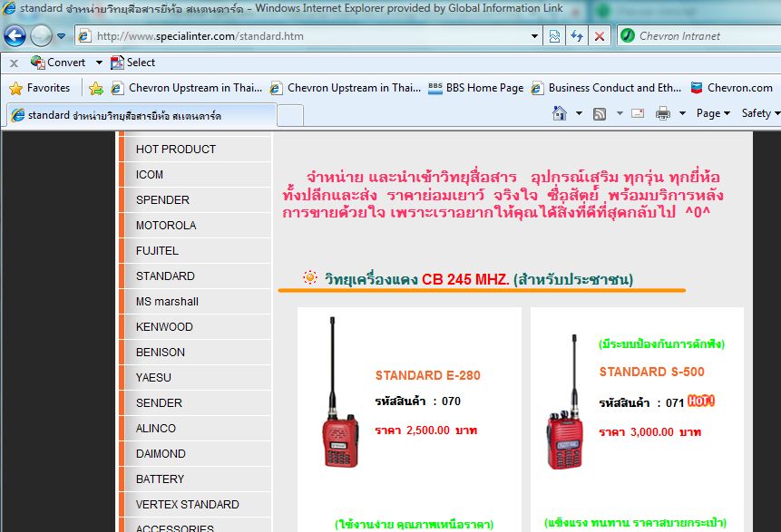Open the BBS Home Page bookmark

[475, 88]
